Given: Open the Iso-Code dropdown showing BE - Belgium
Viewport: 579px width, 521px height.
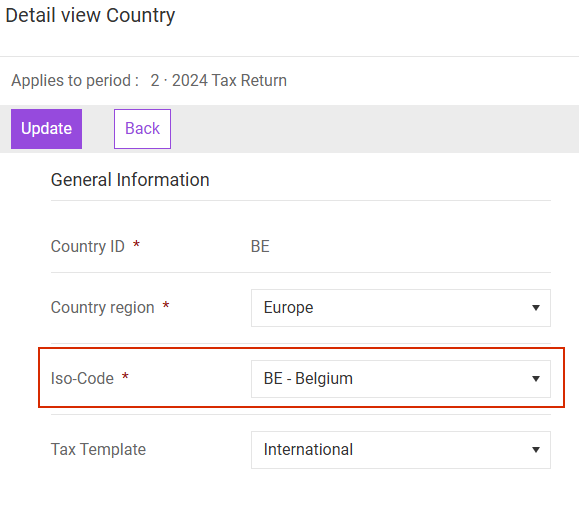Looking at the screenshot, I should 401,379.
